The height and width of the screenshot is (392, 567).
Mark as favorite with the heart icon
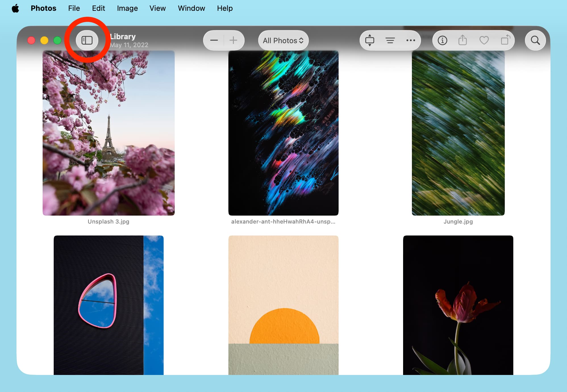[484, 40]
